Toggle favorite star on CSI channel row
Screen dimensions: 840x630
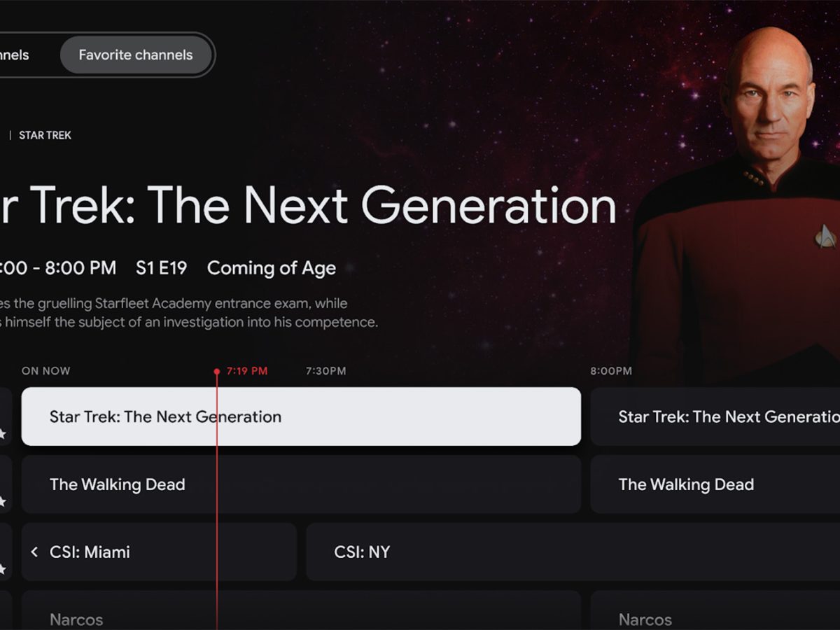point(3,569)
